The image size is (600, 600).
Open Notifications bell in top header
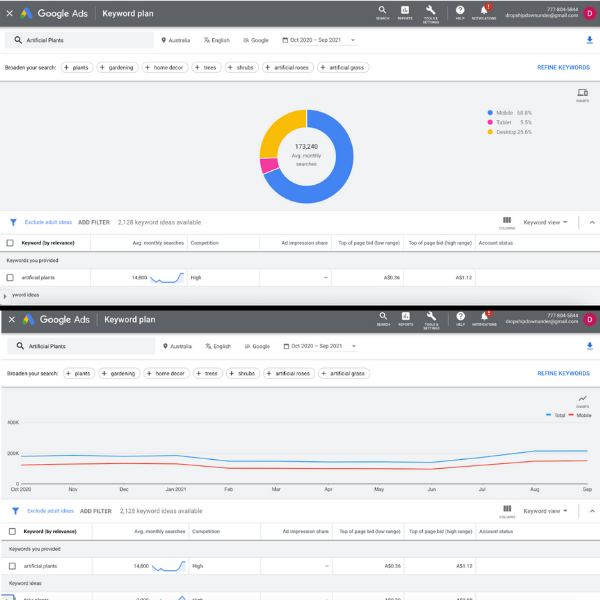coord(484,12)
